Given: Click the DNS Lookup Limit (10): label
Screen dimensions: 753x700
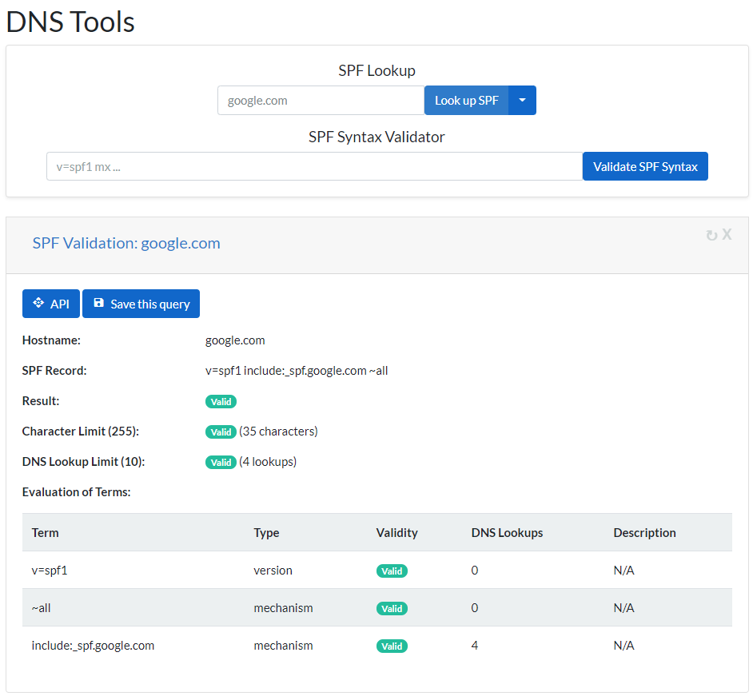Looking at the screenshot, I should 84,461.
